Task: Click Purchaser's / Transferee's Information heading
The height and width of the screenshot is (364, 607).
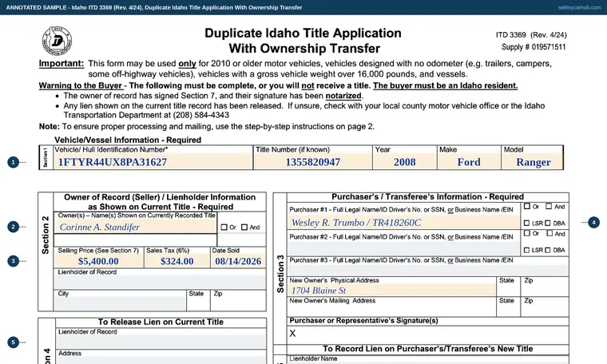Action: click(x=427, y=196)
